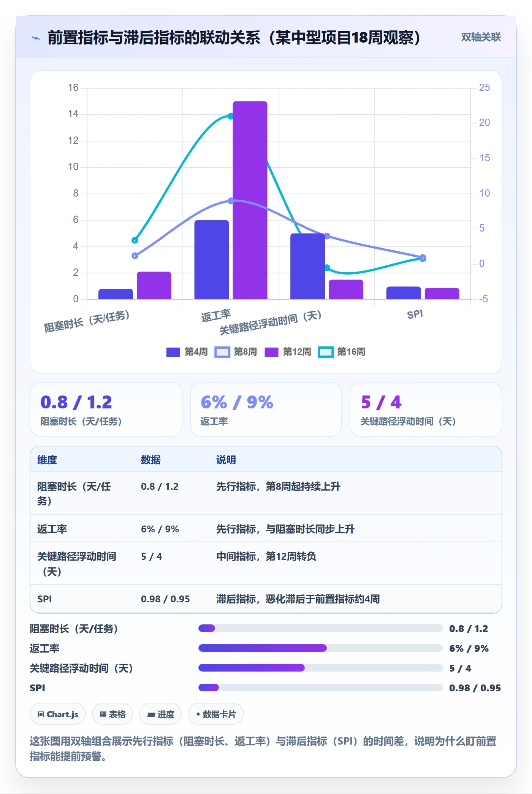Click the lightning icon beside the title

point(36,38)
